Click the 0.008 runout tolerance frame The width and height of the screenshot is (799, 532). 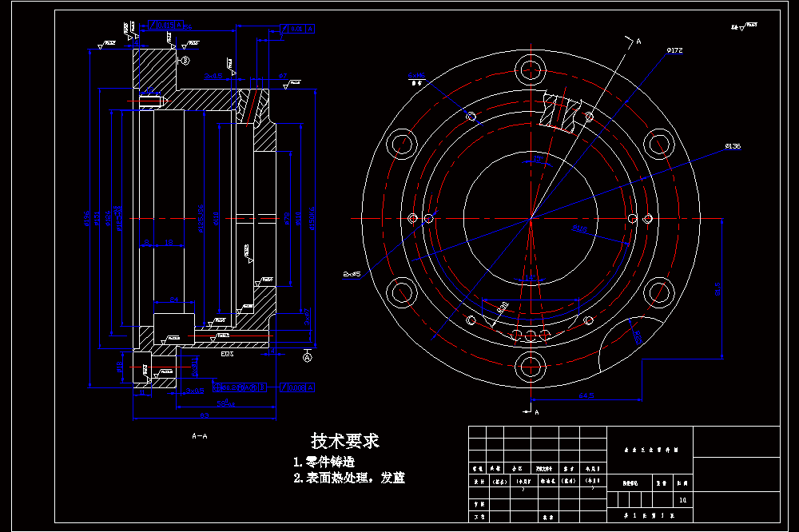pos(297,387)
